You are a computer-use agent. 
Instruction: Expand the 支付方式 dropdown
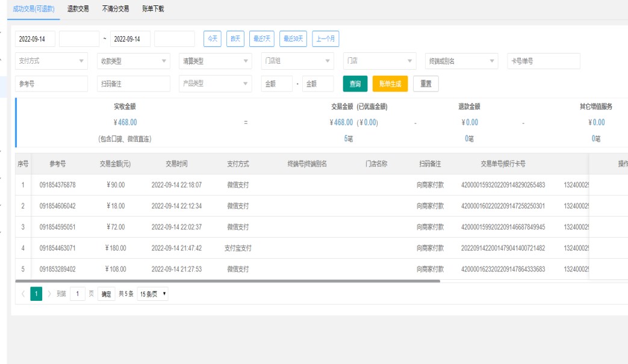pos(52,61)
